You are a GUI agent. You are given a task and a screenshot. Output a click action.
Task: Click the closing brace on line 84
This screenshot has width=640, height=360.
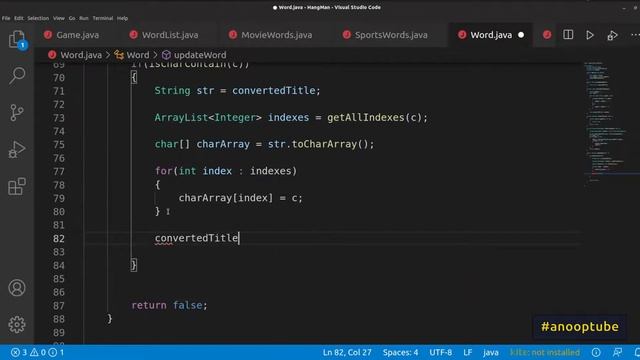pyautogui.click(x=133, y=265)
